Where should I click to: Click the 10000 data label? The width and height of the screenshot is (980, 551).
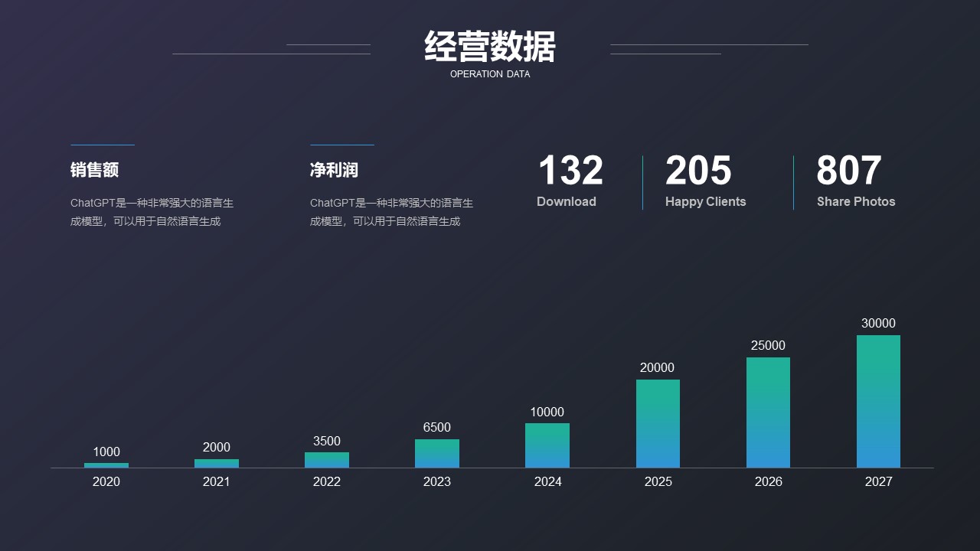tap(547, 412)
